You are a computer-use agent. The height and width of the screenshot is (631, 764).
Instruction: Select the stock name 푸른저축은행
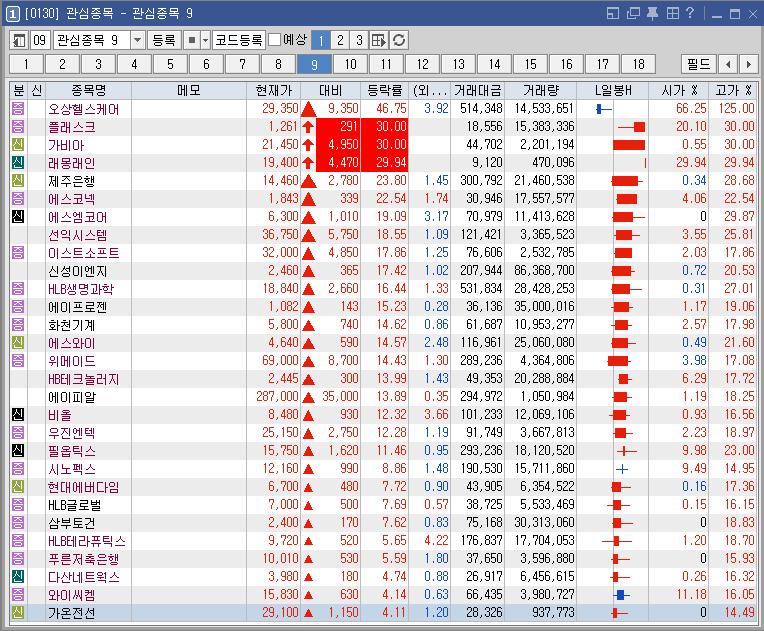tap(84, 559)
